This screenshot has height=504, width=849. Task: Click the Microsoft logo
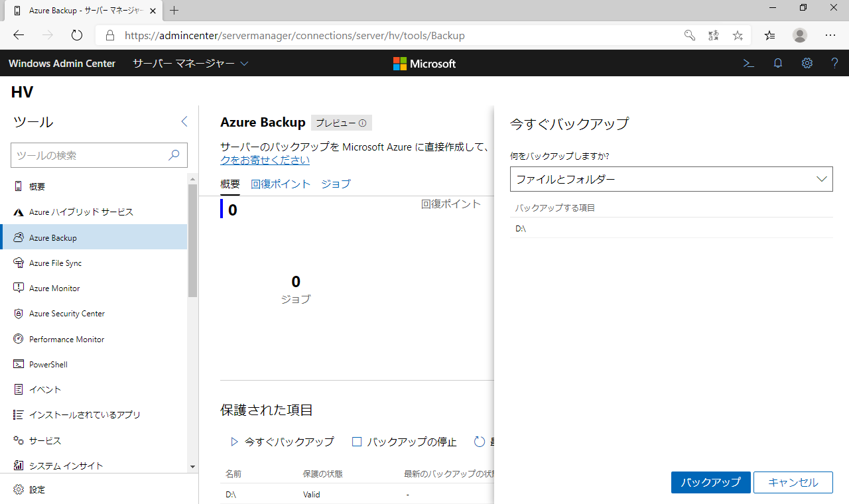point(424,64)
